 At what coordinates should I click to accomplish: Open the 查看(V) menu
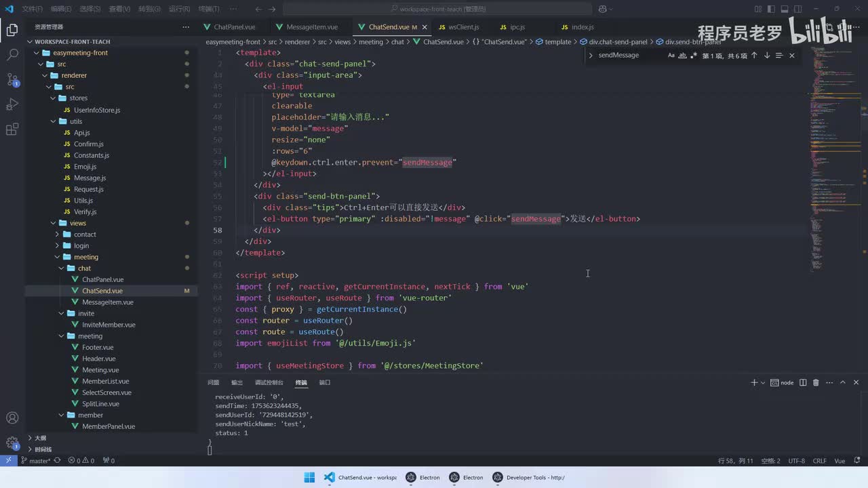[119, 9]
